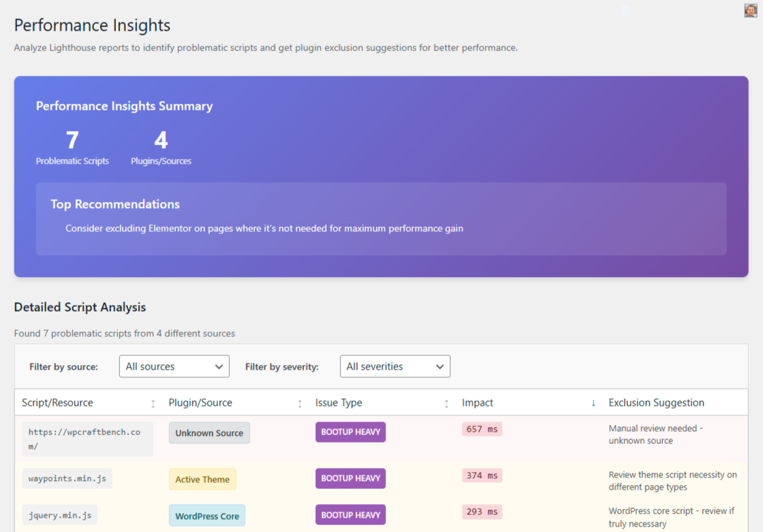Sort by Issue Type column arrows
This screenshot has height=532, width=763.
click(446, 403)
